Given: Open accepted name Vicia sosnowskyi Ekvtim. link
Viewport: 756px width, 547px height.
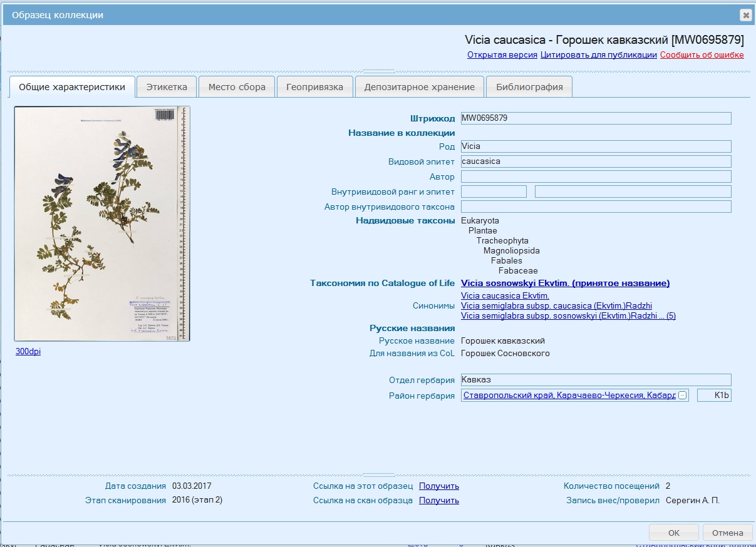Looking at the screenshot, I should click(565, 284).
